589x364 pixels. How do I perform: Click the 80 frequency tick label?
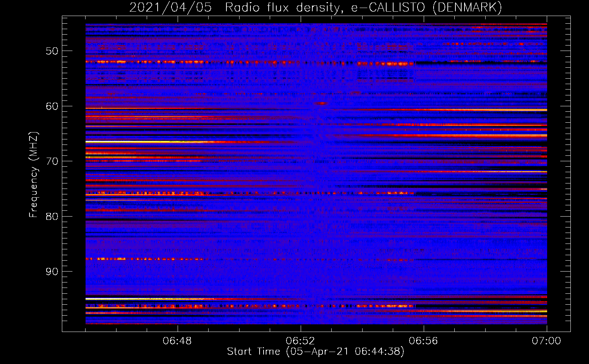52,217
